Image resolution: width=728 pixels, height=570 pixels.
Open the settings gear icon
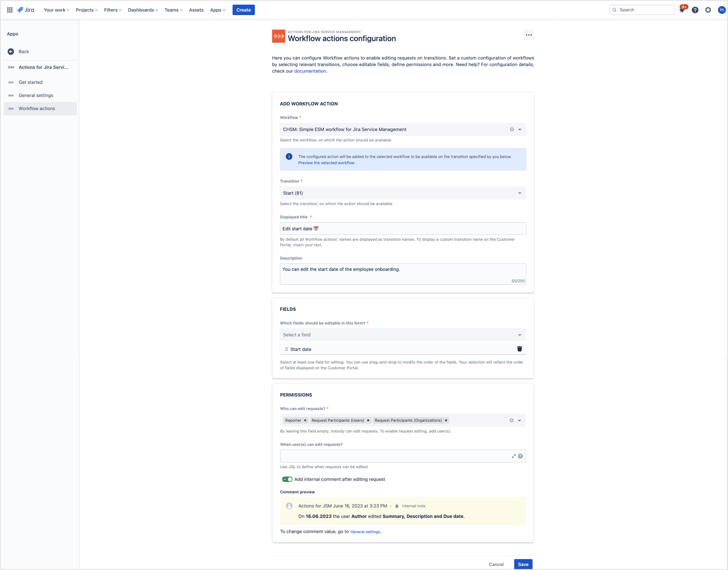[x=708, y=10]
